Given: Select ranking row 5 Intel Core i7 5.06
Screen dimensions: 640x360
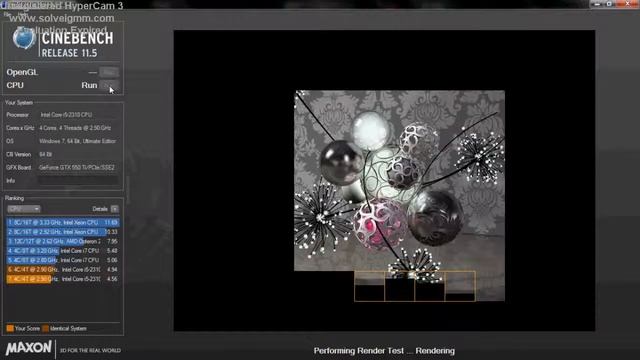Looking at the screenshot, I should (x=63, y=260).
